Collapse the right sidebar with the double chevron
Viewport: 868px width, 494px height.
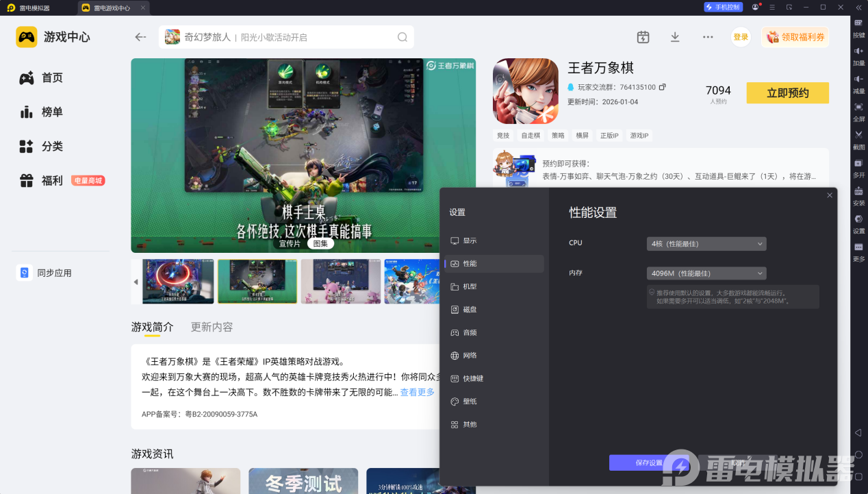[858, 7]
